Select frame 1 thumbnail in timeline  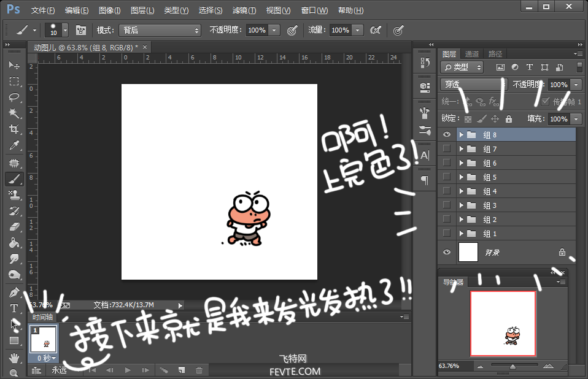coord(44,339)
